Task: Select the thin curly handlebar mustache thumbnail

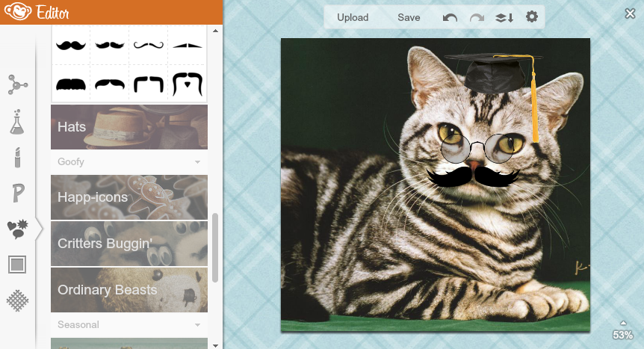Action: click(x=148, y=46)
